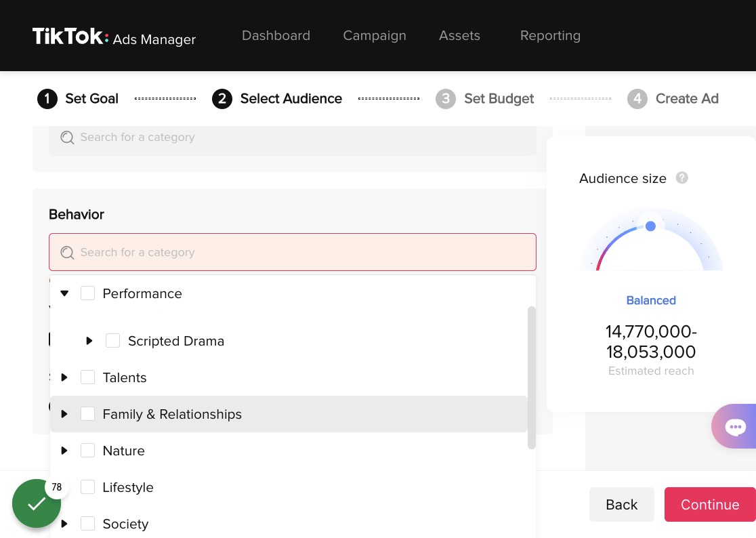Screen dimensions: 756x538
Task: Click the magnifier icon in the Behavior search field
Action: pos(67,253)
